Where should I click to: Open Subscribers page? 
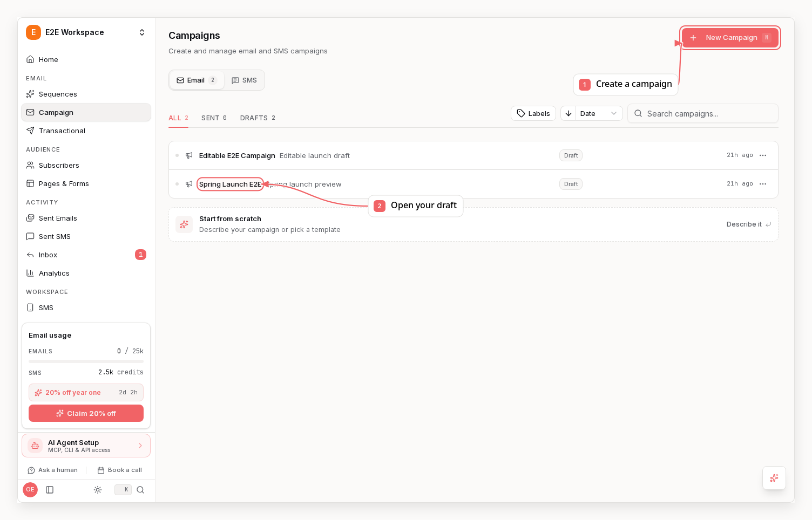coord(86,165)
